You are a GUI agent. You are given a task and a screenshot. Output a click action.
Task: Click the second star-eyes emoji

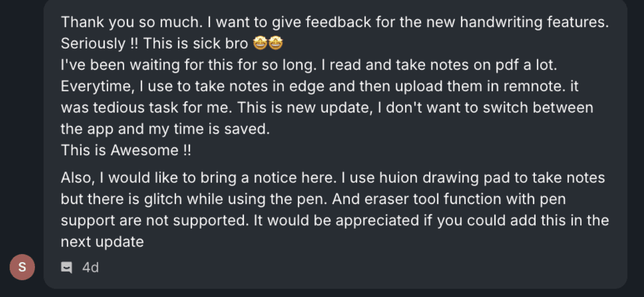pos(276,43)
